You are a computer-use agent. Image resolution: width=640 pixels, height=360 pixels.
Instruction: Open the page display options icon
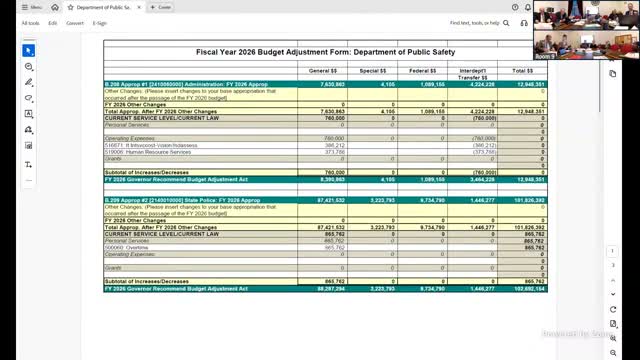click(613, 324)
